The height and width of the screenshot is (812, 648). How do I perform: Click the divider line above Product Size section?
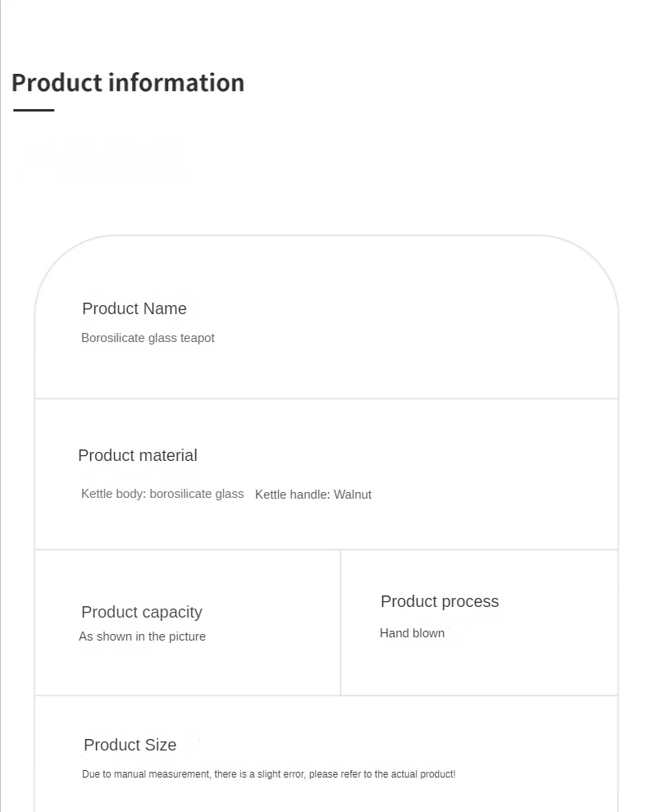326,696
